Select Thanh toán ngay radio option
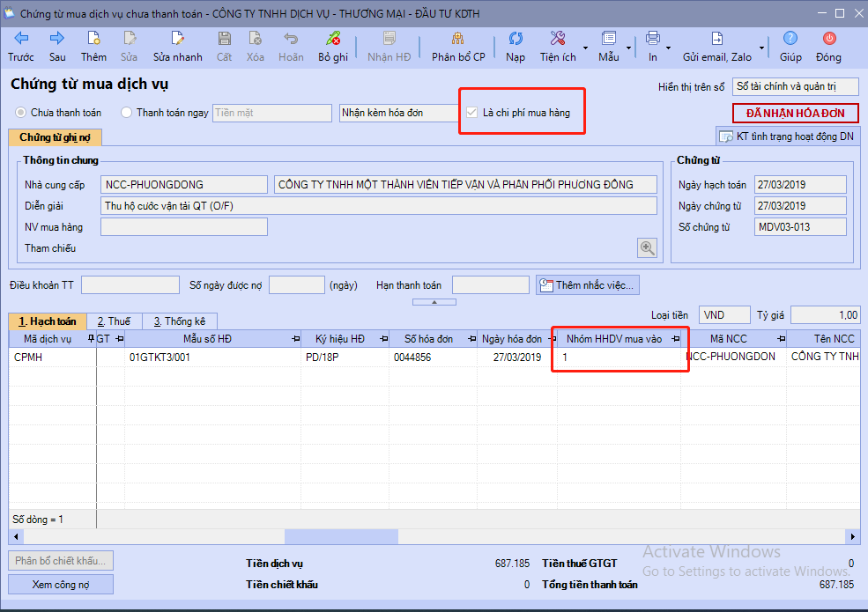The width and height of the screenshot is (868, 612). (x=126, y=113)
